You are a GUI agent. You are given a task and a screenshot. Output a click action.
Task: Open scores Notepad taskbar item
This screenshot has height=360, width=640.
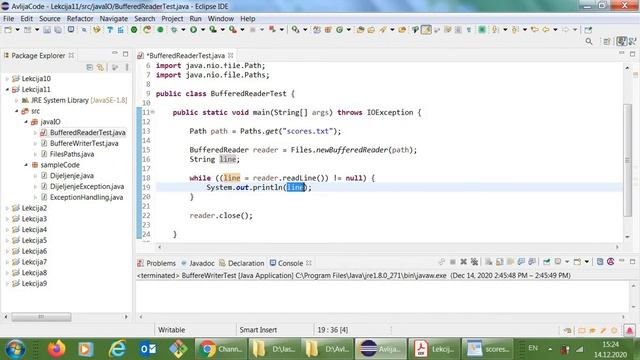coord(488,349)
